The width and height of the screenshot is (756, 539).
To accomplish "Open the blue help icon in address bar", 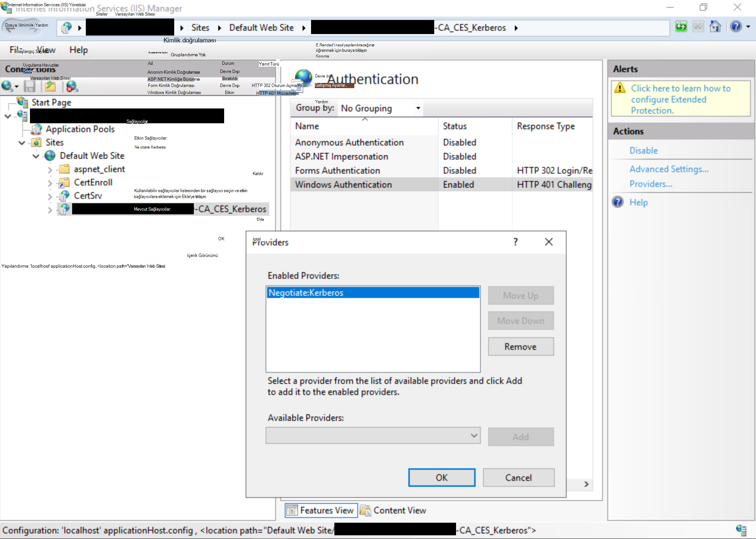I will click(736, 27).
